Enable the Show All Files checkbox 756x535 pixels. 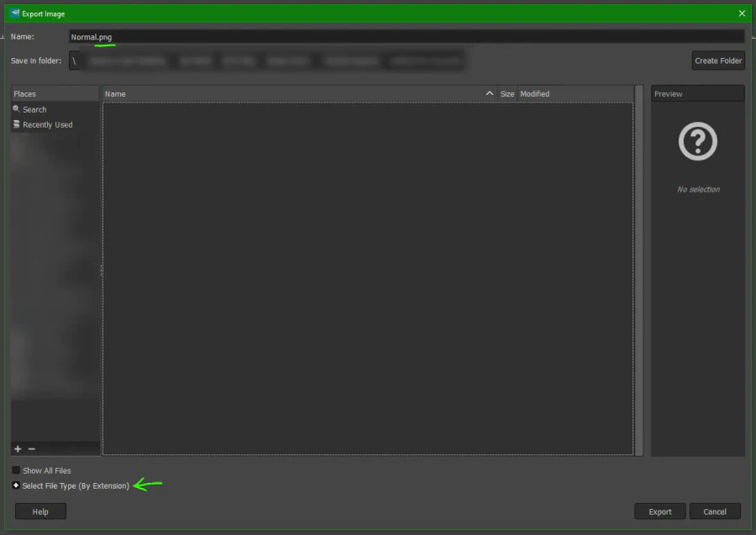(x=16, y=470)
